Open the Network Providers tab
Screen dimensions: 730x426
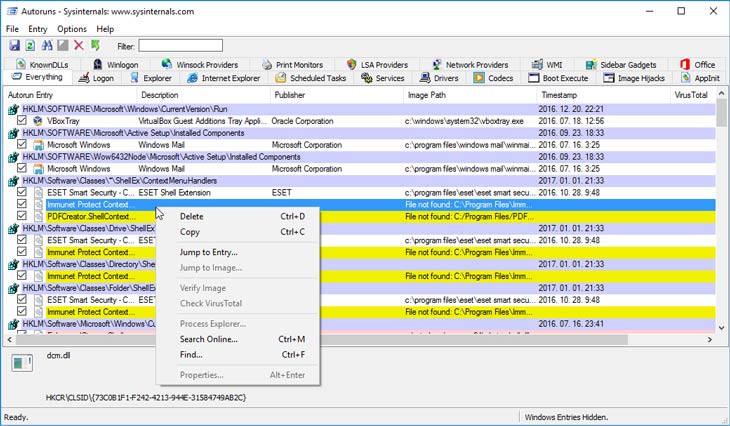coord(470,65)
